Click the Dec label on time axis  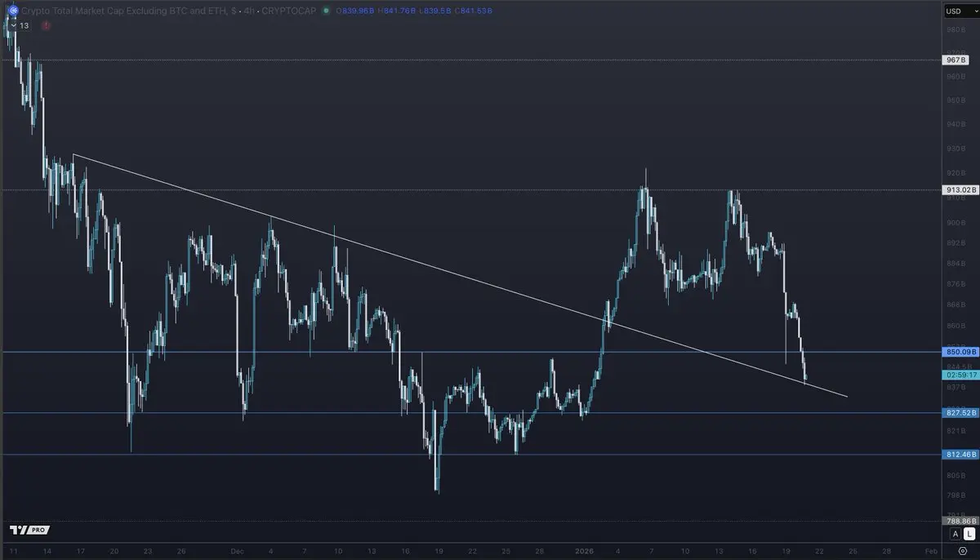[237, 551]
